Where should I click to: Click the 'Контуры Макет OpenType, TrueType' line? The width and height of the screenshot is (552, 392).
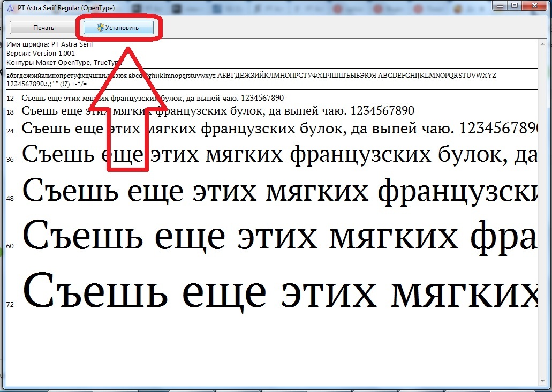pos(64,63)
